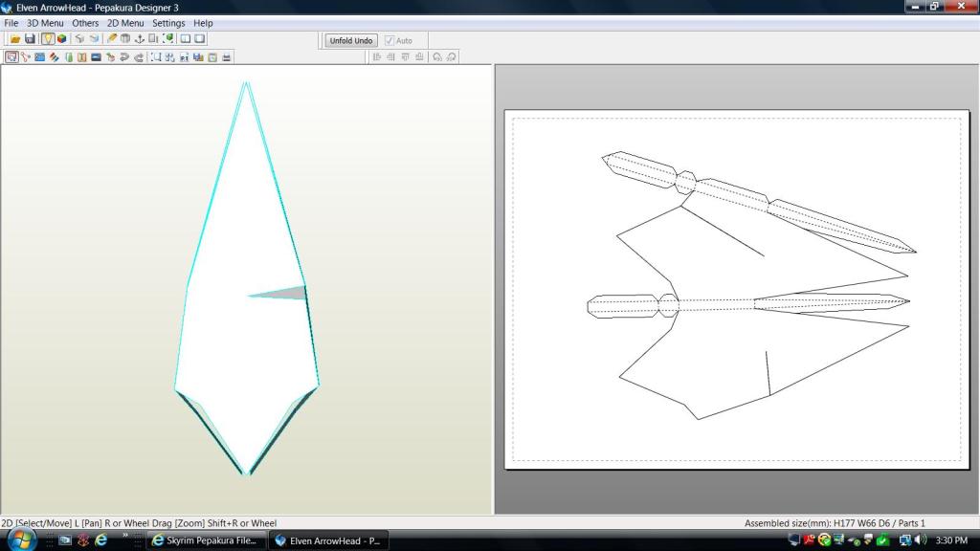The image size is (980, 551).
Task: Open the Help menu
Action: 203,23
